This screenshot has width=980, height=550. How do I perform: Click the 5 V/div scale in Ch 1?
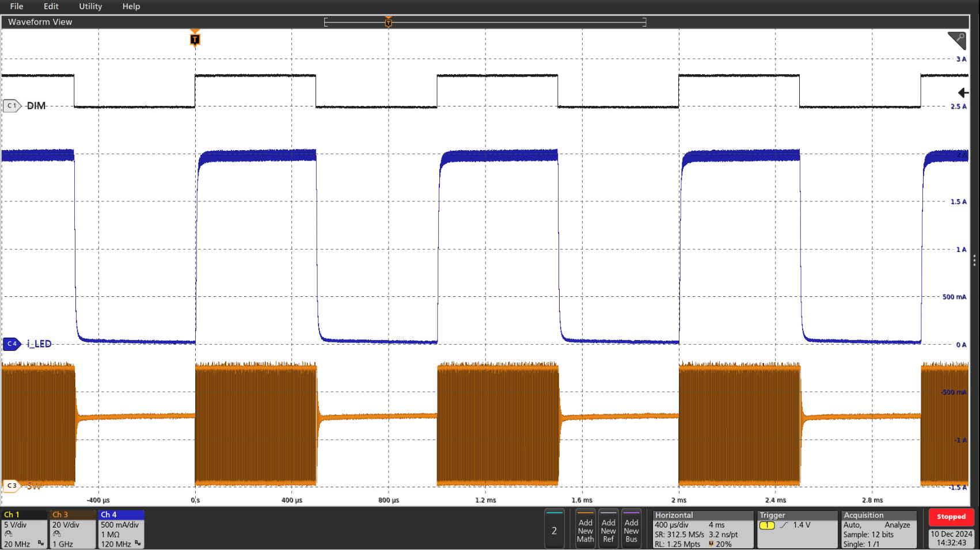point(16,525)
